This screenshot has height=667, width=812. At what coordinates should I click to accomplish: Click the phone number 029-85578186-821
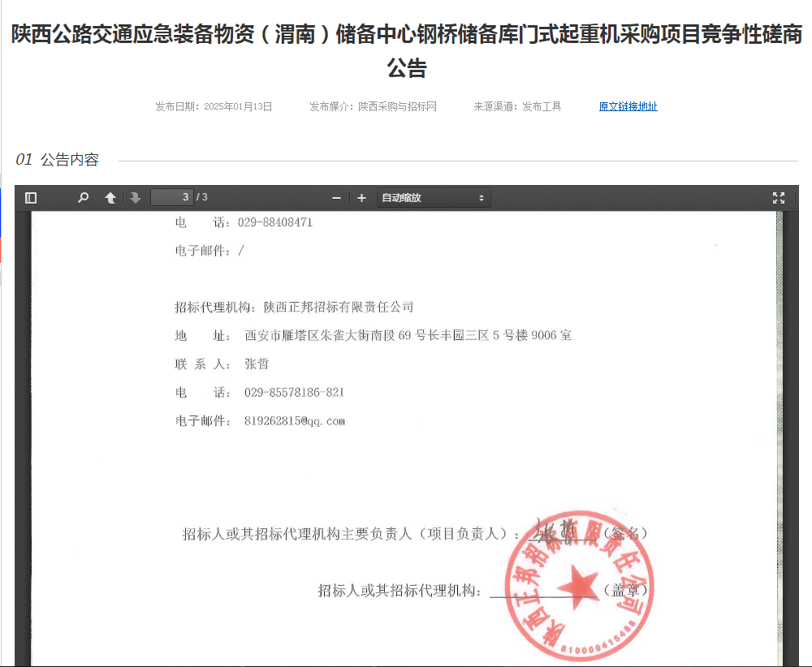[294, 393]
